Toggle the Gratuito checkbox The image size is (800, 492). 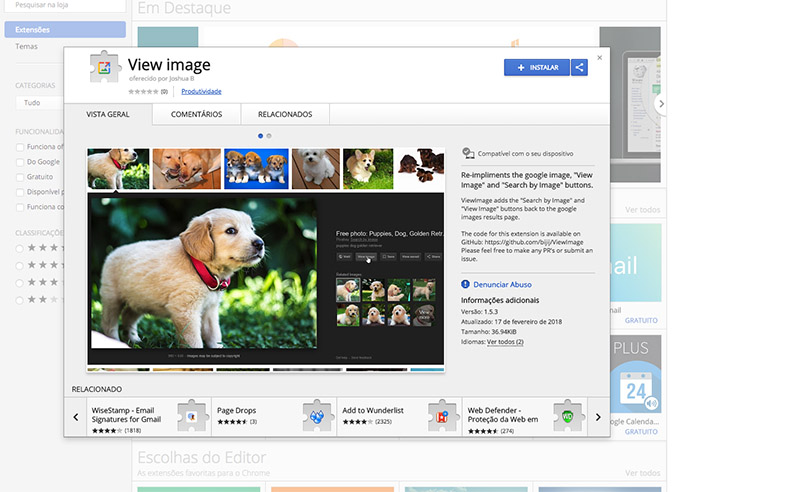(x=20, y=177)
